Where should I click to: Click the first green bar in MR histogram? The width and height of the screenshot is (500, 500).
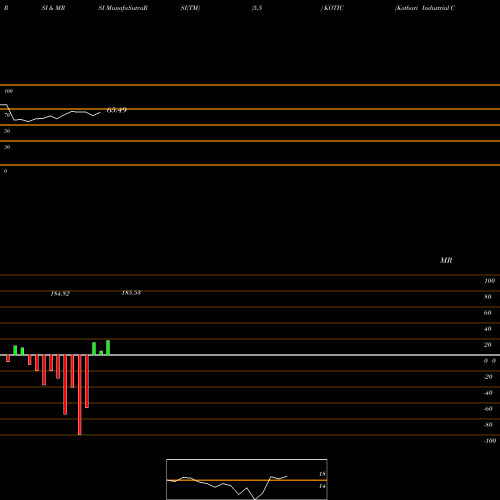point(15,350)
